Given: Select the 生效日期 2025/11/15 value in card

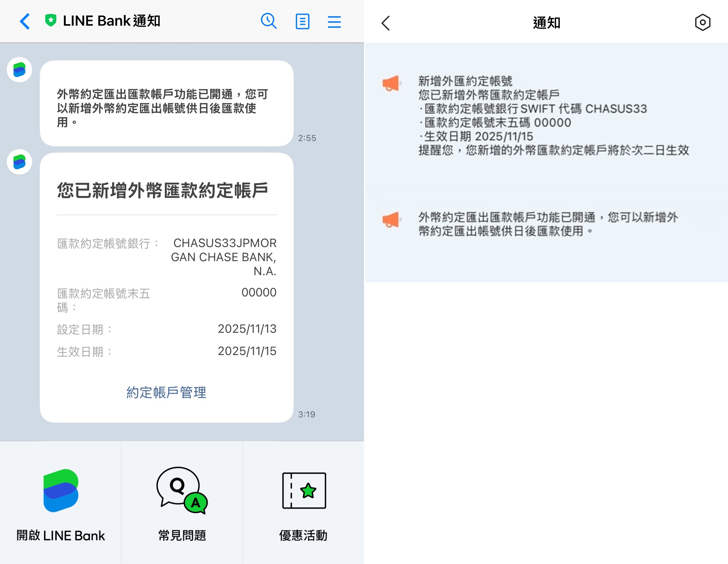Looking at the screenshot, I should 247,351.
